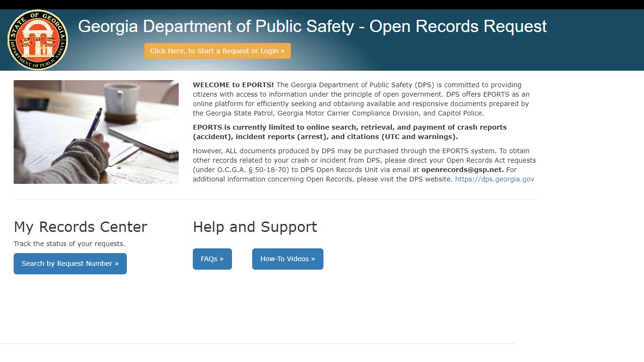Click the 'WELCOME to EPORTS!' text
Screen dimensions: 644x362
233,85
